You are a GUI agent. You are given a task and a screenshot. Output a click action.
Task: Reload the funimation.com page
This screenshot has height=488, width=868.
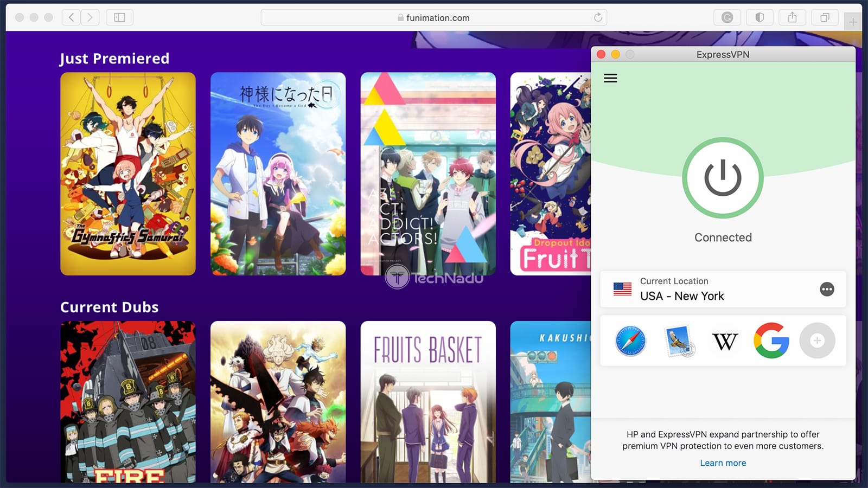click(x=598, y=17)
